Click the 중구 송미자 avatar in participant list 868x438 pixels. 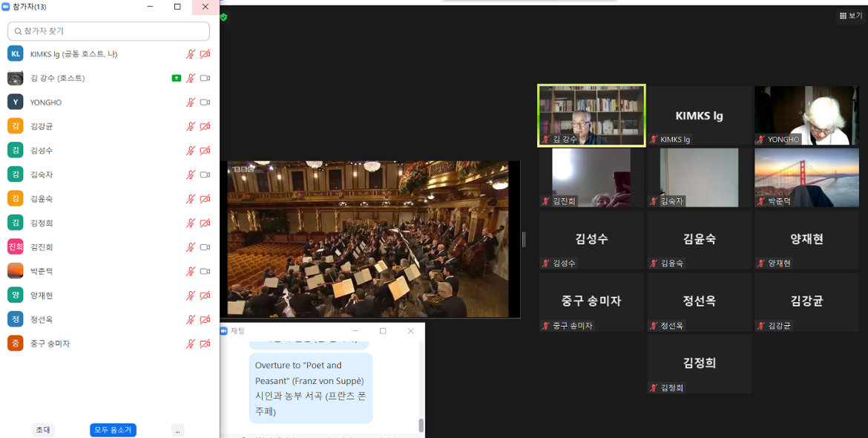(15, 344)
